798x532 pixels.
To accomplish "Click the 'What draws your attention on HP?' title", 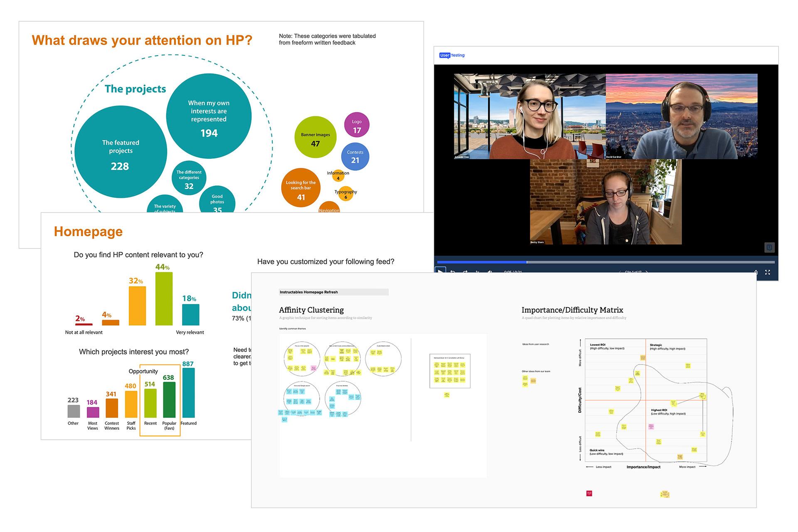I will [142, 40].
